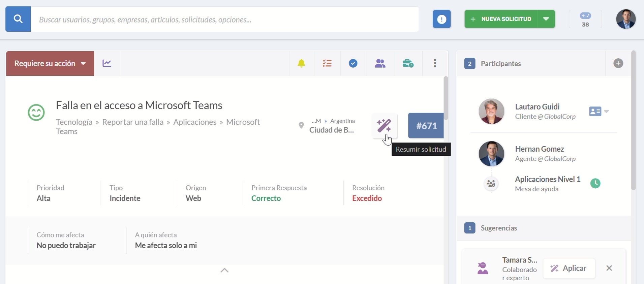Click the Hernan Gomez participant name

(x=540, y=149)
